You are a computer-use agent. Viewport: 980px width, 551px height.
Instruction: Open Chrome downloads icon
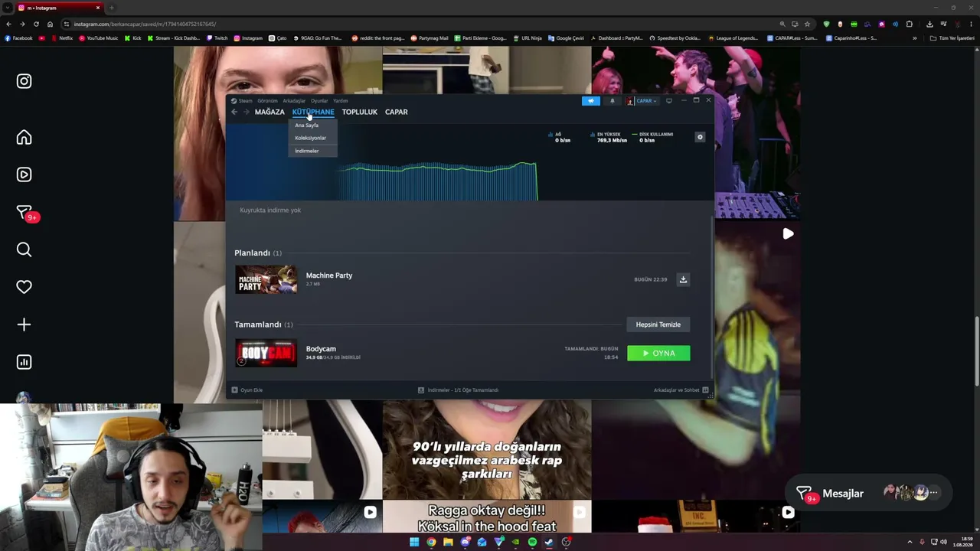point(929,24)
